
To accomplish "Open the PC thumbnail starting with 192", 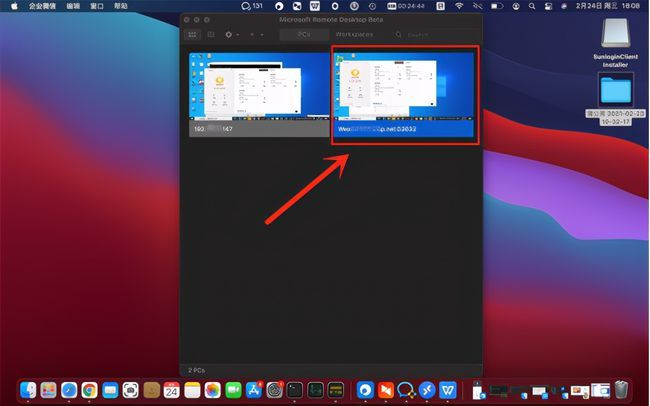I will (260, 95).
